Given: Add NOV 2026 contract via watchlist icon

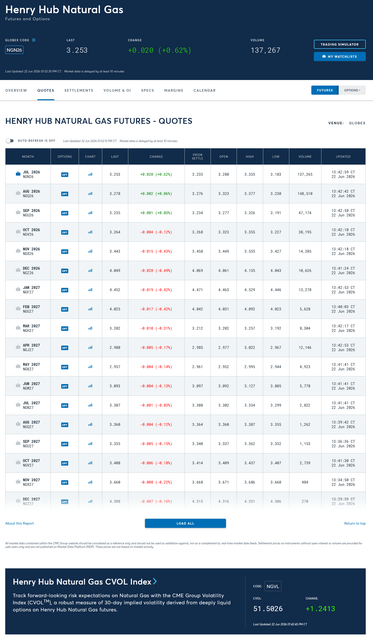Looking at the screenshot, I should [18, 251].
